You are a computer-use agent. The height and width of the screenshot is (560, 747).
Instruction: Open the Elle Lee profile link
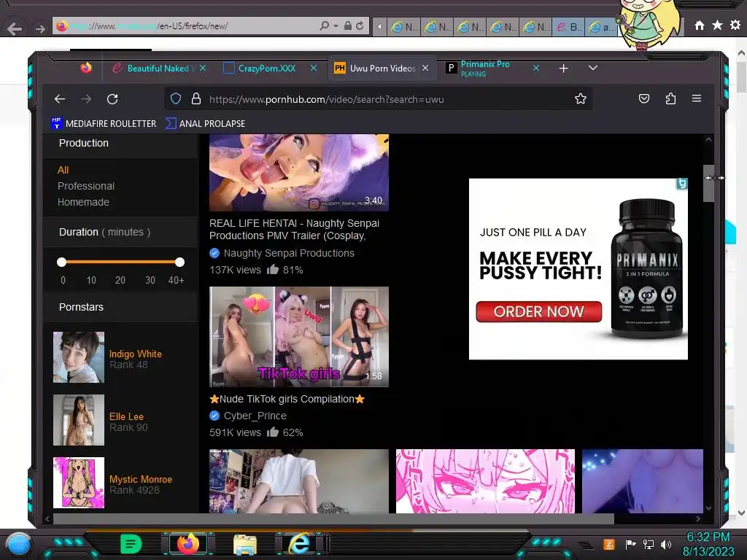pyautogui.click(x=126, y=416)
